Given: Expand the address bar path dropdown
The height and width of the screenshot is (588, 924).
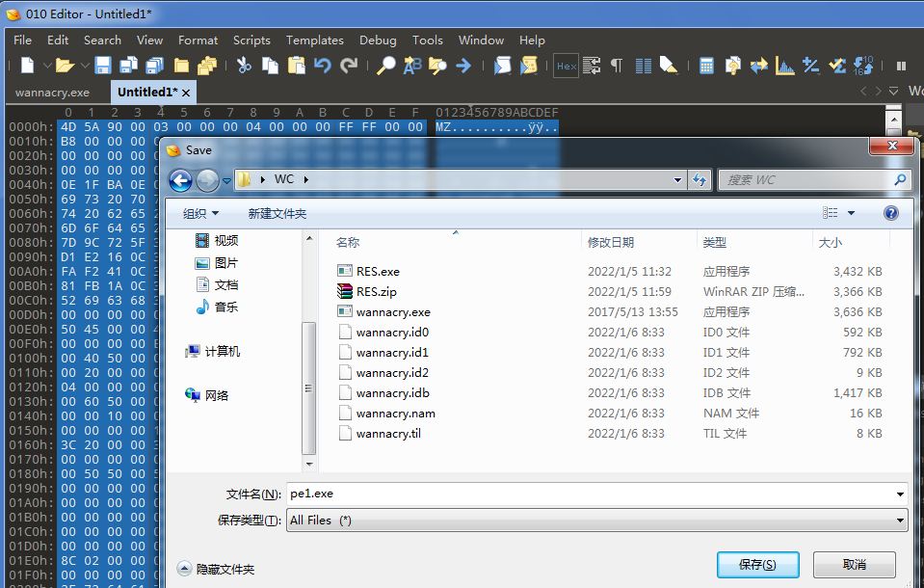Looking at the screenshot, I should (x=677, y=180).
